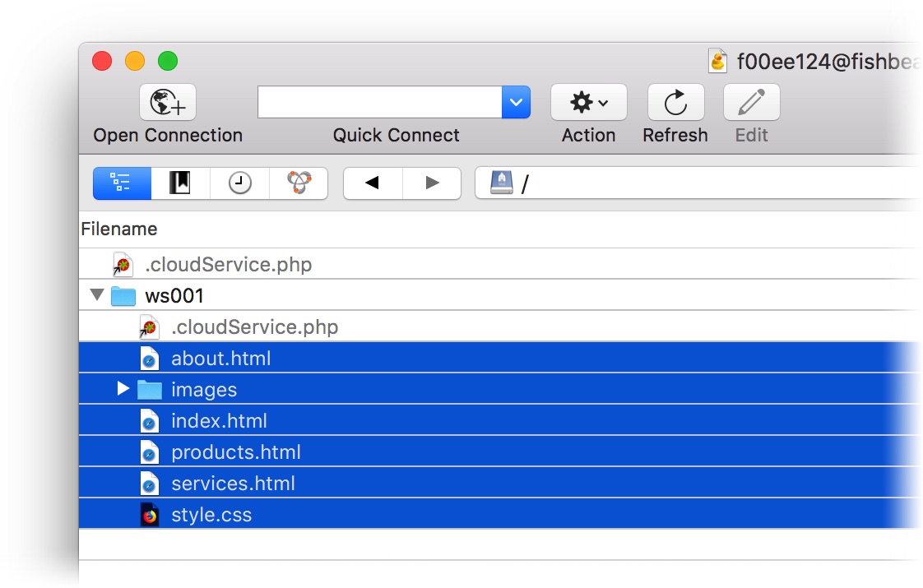Select .cloudService.php filename inside ws001
The image size is (923, 588).
(x=254, y=326)
